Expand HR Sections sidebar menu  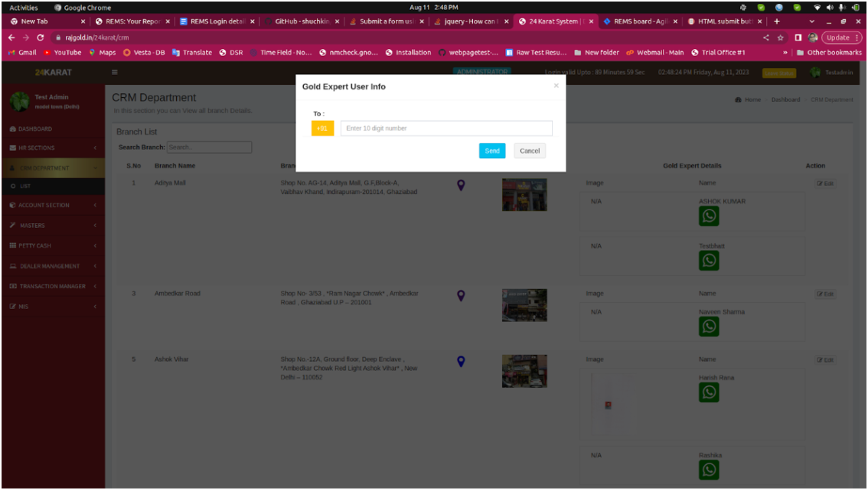[52, 148]
